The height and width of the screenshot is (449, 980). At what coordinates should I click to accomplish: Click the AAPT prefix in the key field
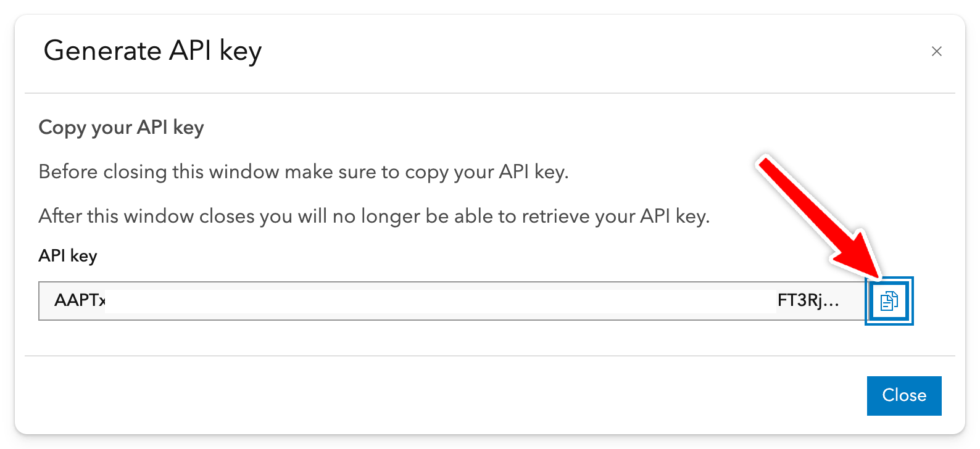pos(79,300)
